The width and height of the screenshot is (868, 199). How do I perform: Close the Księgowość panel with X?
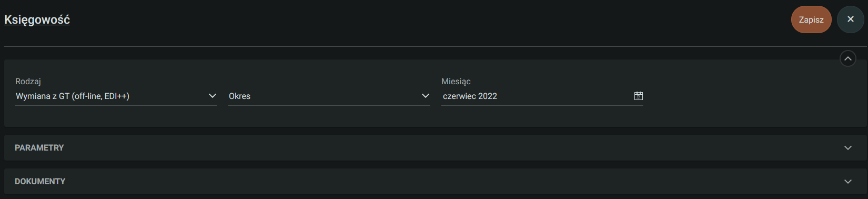(850, 19)
